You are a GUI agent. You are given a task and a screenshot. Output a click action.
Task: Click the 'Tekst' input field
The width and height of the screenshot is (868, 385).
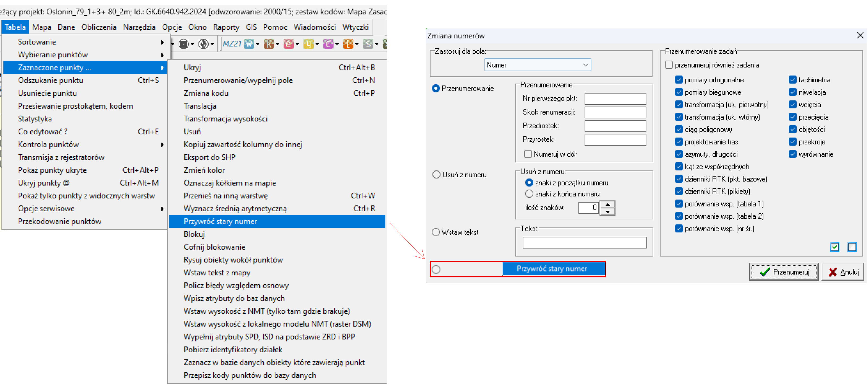[x=584, y=242]
